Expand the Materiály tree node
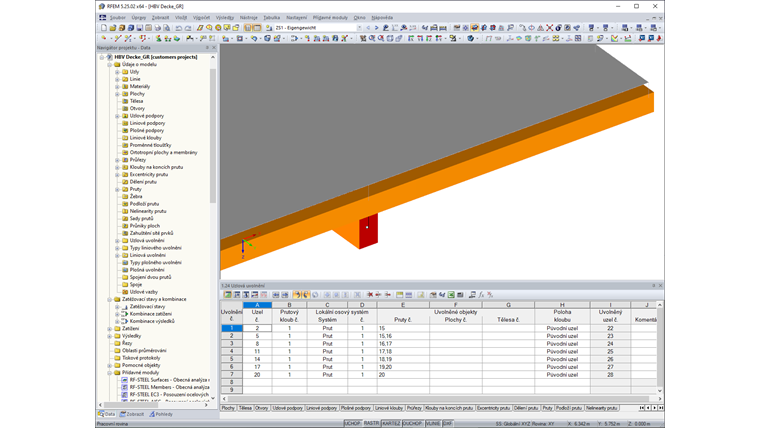The image size is (760, 428). (117, 86)
